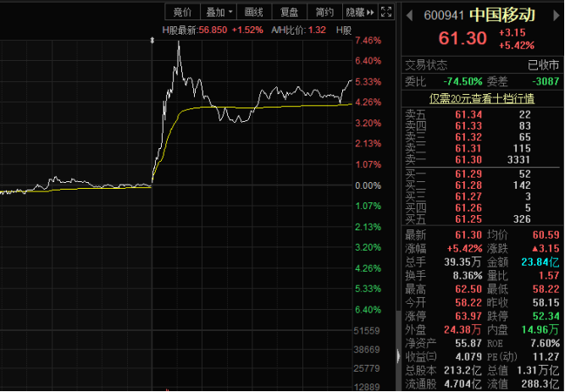Click the 流值 288.3亿 value

[x=540, y=384]
